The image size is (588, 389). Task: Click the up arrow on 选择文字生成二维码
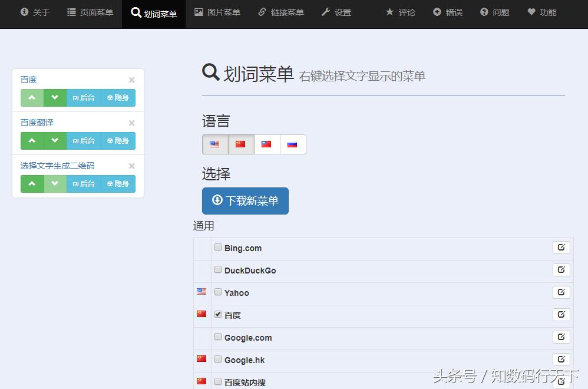(32, 183)
